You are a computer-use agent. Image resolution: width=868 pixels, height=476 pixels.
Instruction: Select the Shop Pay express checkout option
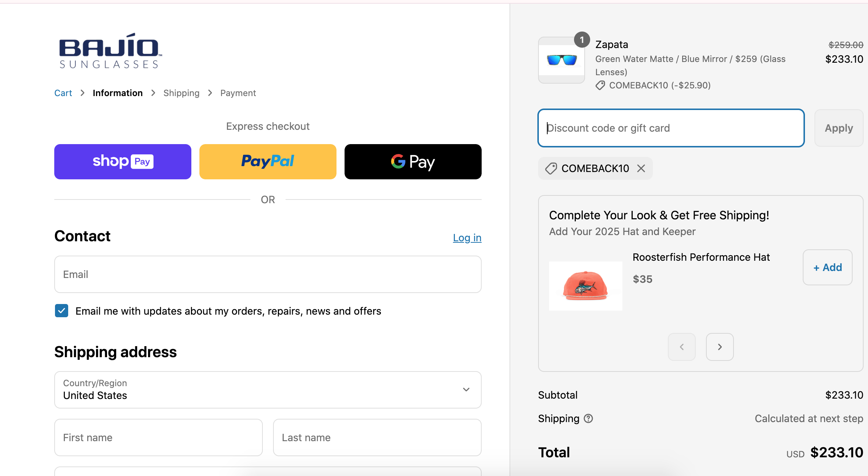122,161
